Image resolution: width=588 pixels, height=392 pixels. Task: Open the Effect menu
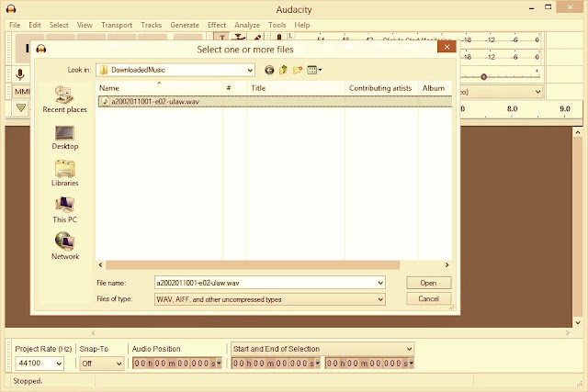217,25
